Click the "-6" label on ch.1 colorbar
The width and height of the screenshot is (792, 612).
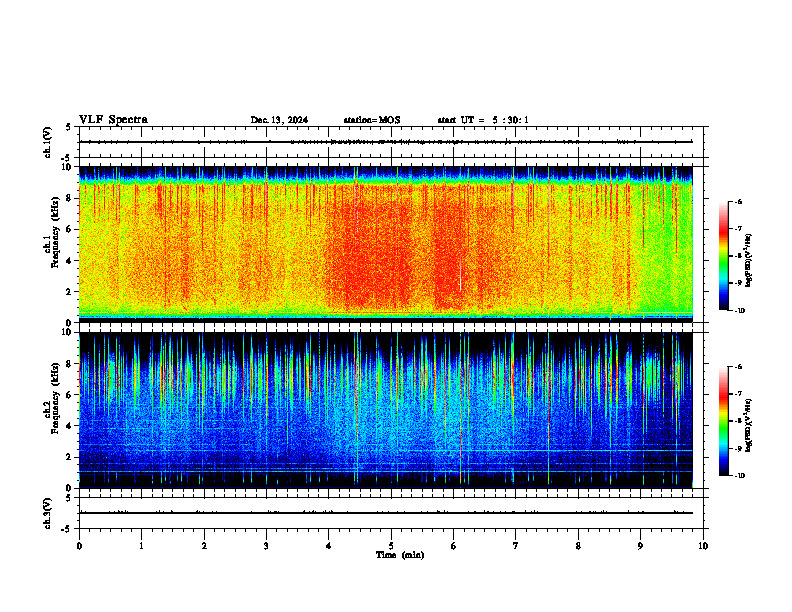click(738, 201)
